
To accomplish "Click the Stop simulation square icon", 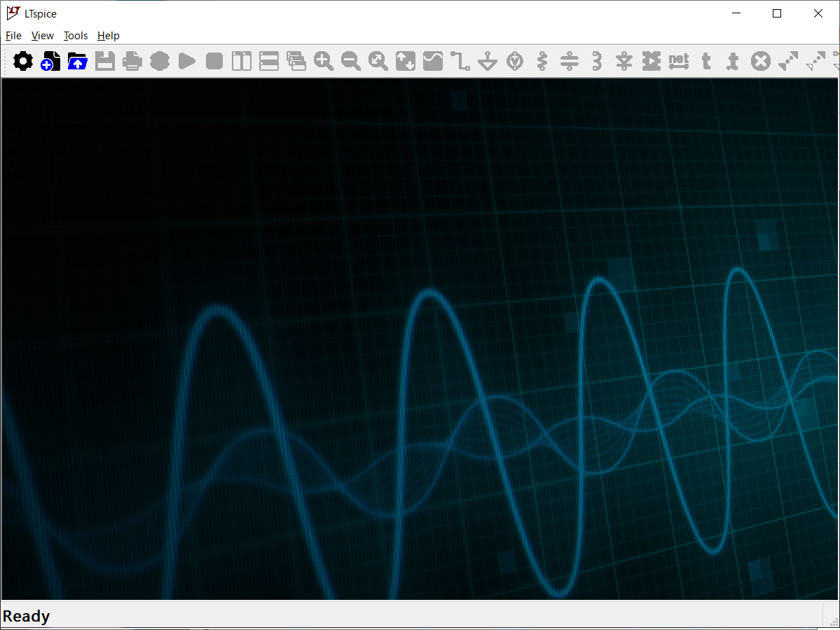I will (214, 62).
